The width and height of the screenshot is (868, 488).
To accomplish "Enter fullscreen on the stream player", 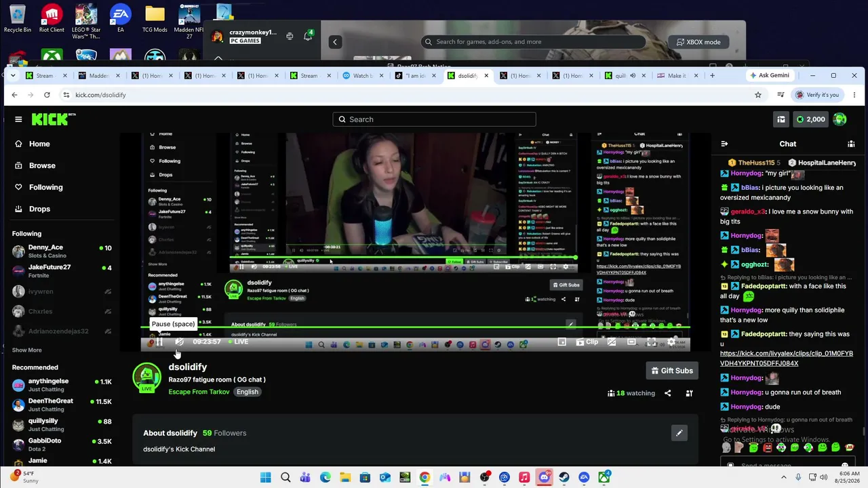I will point(651,342).
